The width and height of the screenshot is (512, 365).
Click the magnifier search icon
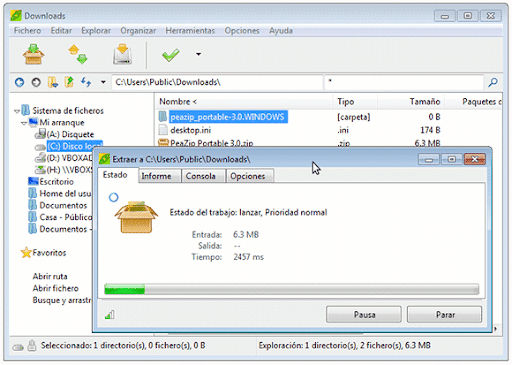point(493,82)
